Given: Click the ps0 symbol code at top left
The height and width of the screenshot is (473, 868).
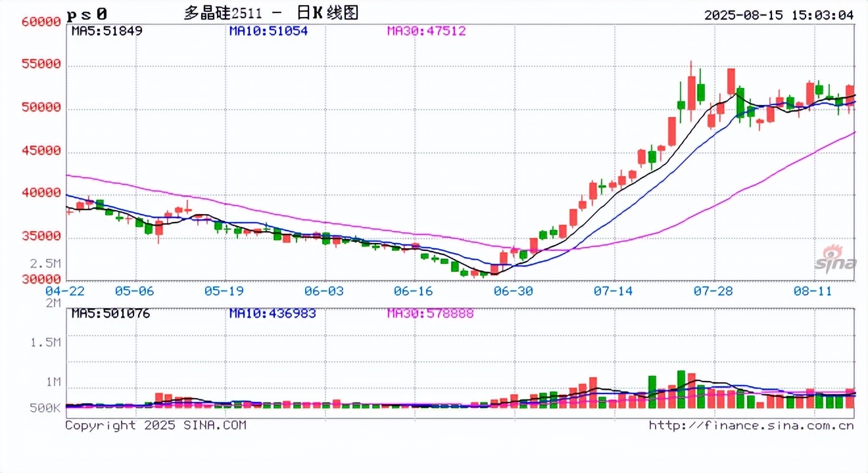Looking at the screenshot, I should point(87,14).
